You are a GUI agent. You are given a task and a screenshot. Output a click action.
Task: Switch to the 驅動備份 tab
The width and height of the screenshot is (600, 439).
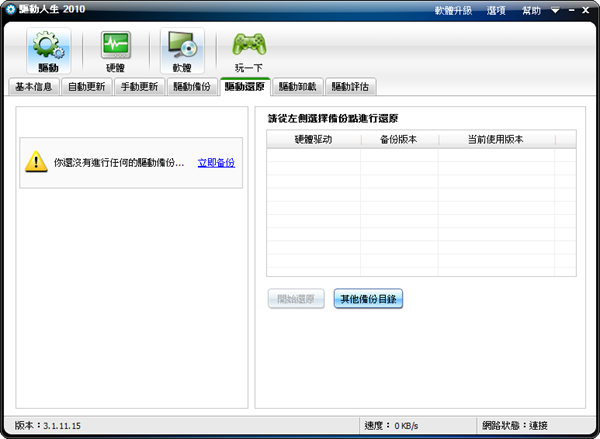pyautogui.click(x=192, y=87)
